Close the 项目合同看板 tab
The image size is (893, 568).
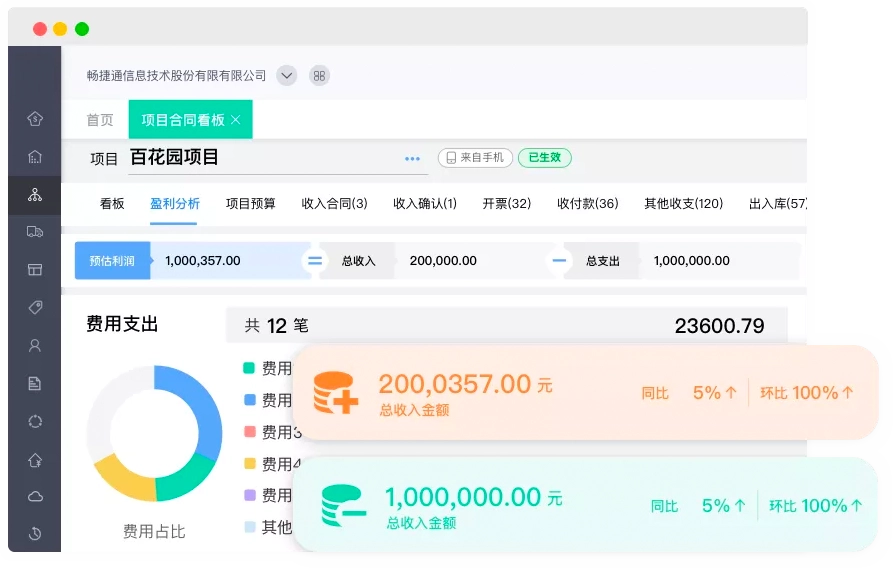click(236, 120)
